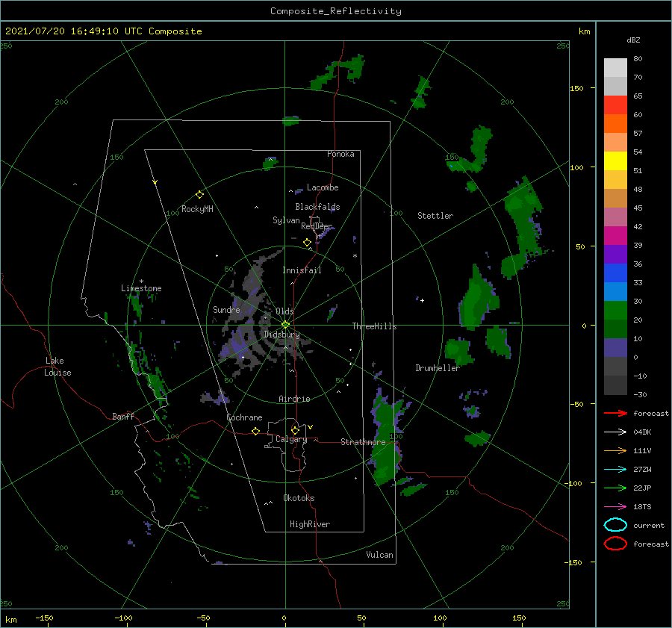This screenshot has height=628, width=672.
Task: Click the Airdrie map label
Action: point(294,399)
